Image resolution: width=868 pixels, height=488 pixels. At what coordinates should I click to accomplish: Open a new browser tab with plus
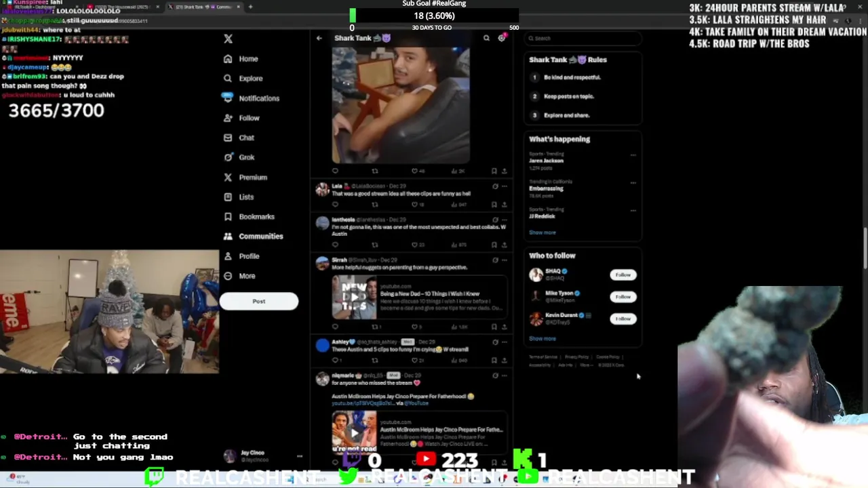(250, 7)
